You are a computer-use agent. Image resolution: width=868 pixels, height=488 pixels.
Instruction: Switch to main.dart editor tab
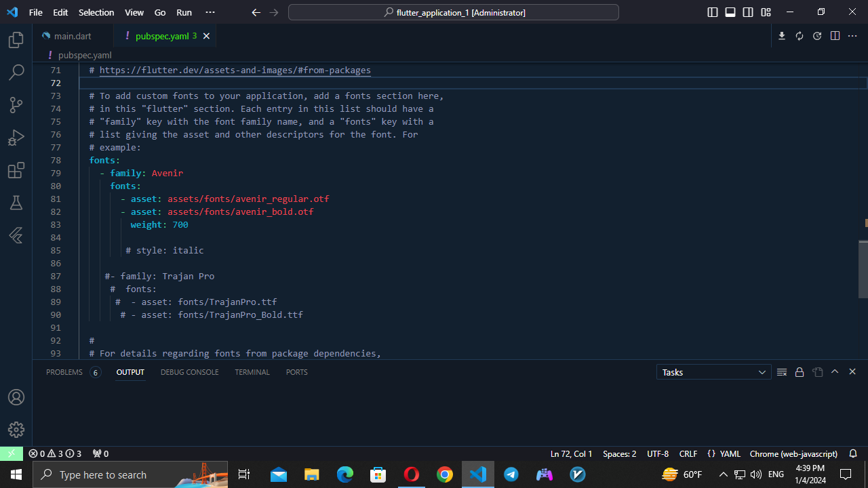73,36
